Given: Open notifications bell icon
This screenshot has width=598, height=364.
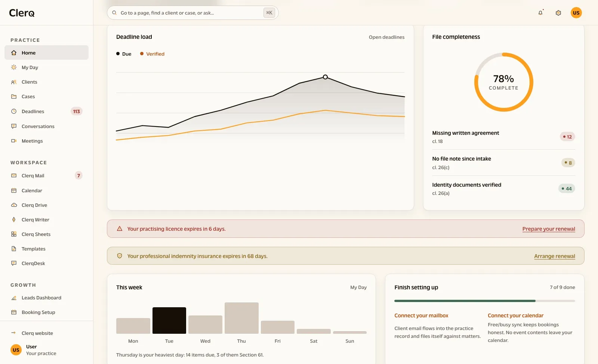Looking at the screenshot, I should pos(540,13).
